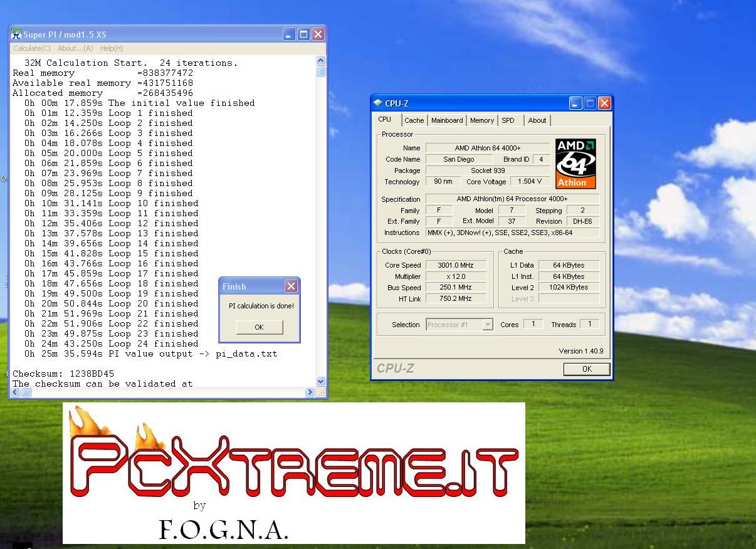The height and width of the screenshot is (549, 756).
Task: Minimize the Super PI window
Action: 288,34
